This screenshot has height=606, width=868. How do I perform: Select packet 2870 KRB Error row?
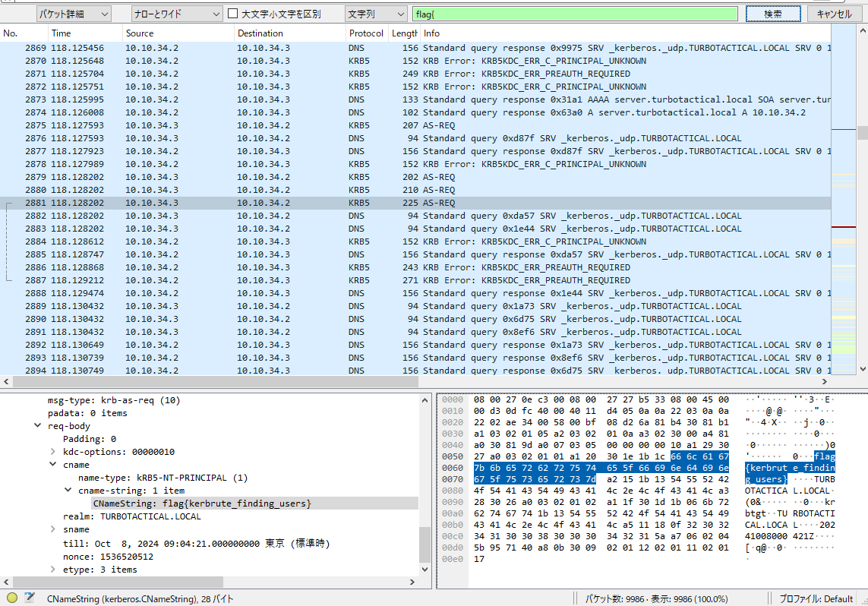pyautogui.click(x=415, y=61)
